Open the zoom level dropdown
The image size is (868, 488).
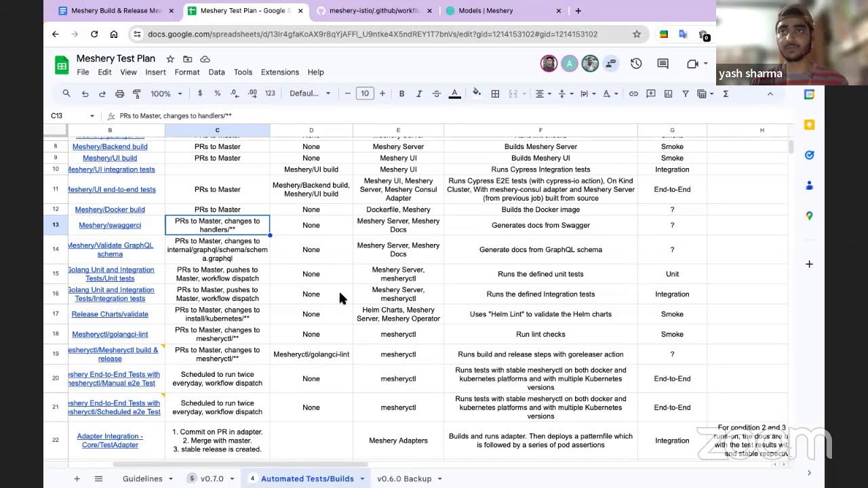tap(166, 94)
